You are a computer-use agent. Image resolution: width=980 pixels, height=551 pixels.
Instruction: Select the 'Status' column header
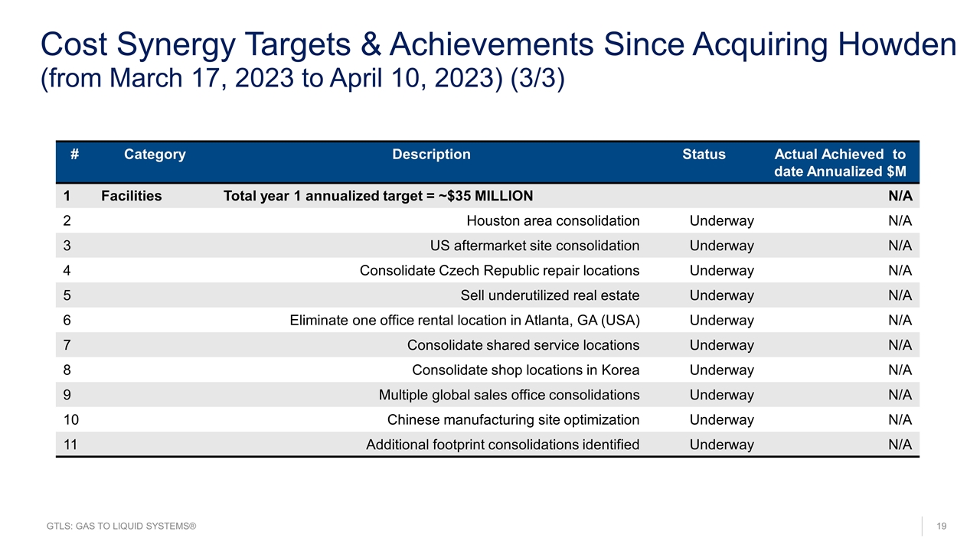(x=704, y=155)
